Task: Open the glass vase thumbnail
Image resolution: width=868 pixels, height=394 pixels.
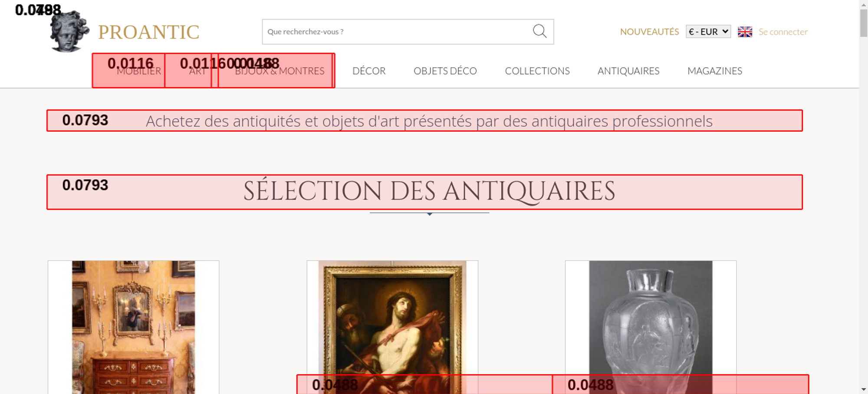Action: 651,327
